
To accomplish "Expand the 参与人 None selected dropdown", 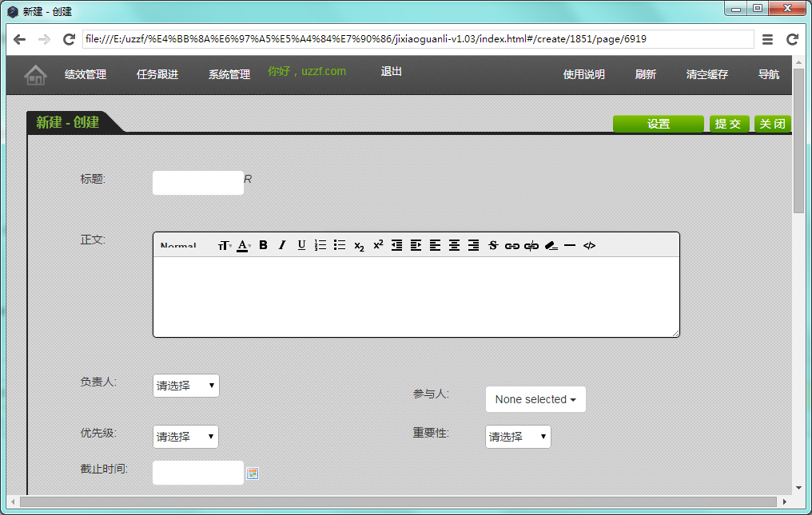I will (x=535, y=399).
